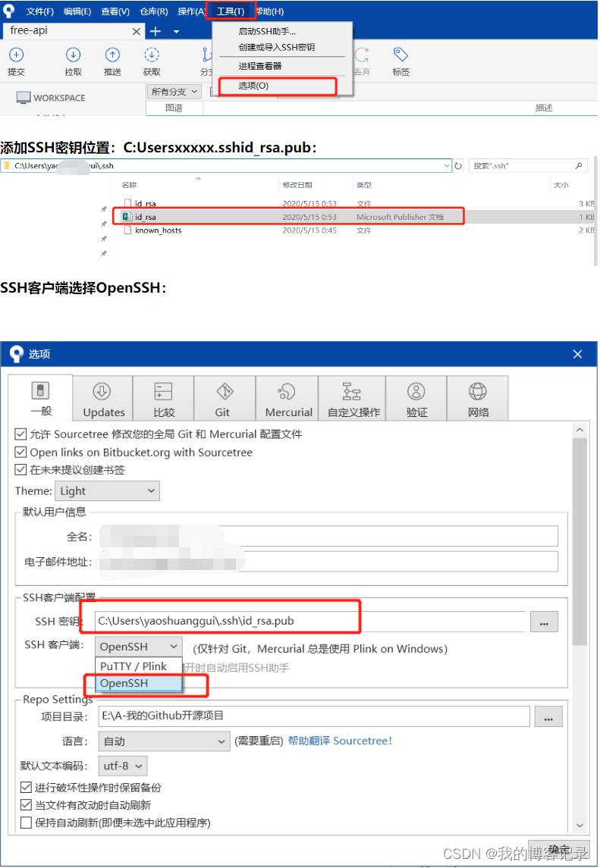The width and height of the screenshot is (600, 868).
Task: Switch to the 比较 options tab
Action: [163, 398]
